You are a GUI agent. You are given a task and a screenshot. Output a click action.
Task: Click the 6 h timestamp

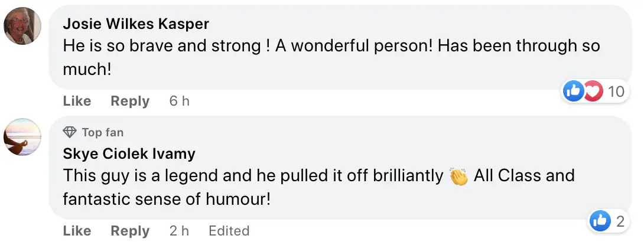pyautogui.click(x=179, y=102)
